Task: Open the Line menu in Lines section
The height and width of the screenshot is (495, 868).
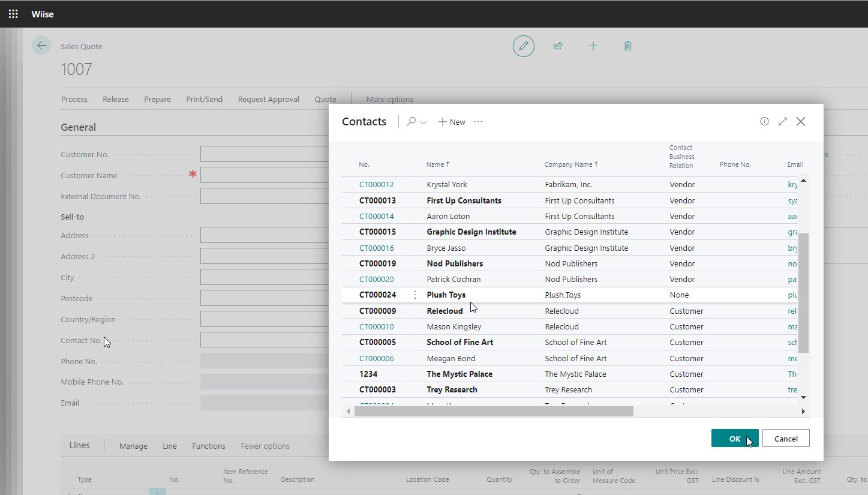Action: (170, 446)
